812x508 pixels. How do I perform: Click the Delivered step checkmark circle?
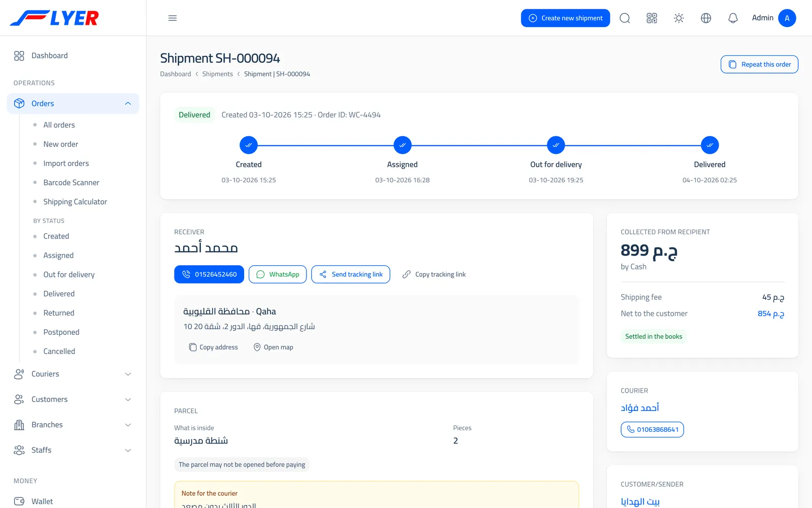709,145
